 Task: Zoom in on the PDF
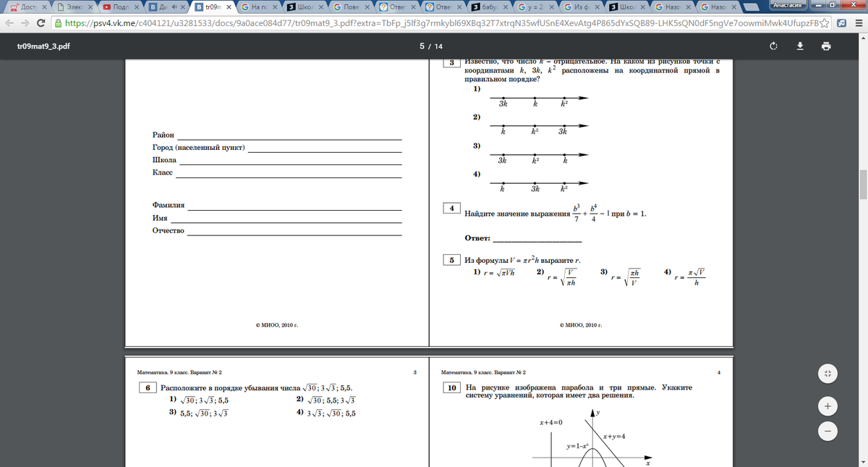pos(827,406)
